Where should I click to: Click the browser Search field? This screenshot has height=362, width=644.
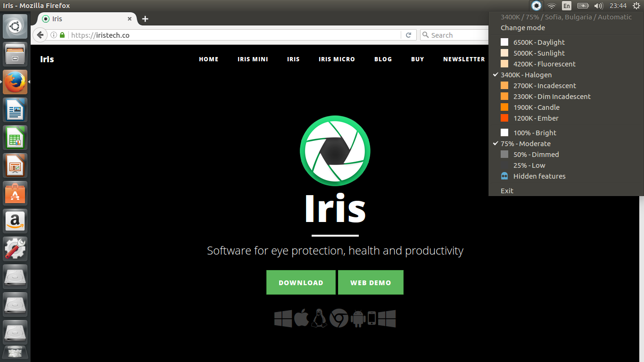pos(455,35)
